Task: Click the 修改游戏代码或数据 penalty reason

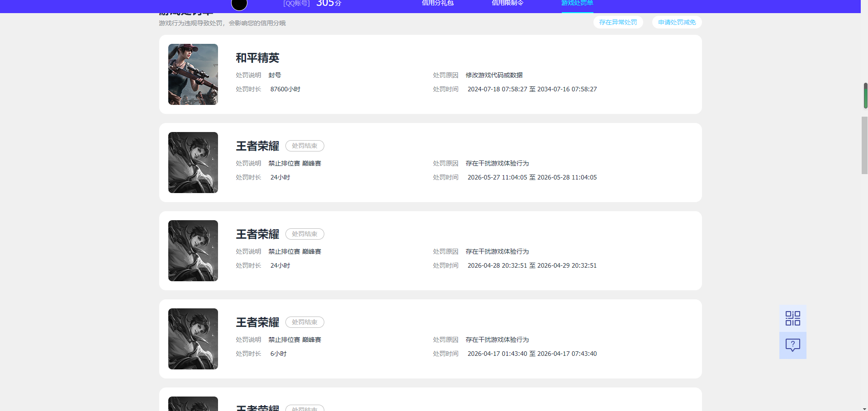Action: click(x=494, y=75)
